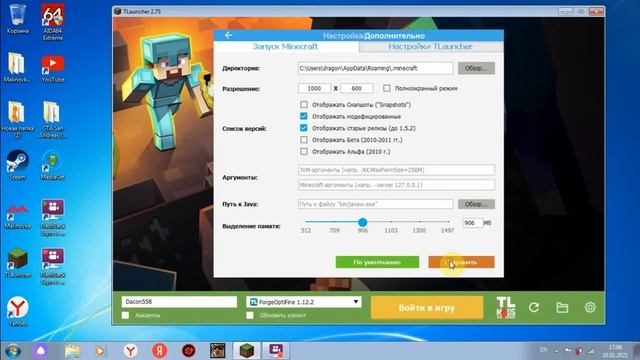Open the media player taskbar icon

tap(100, 351)
